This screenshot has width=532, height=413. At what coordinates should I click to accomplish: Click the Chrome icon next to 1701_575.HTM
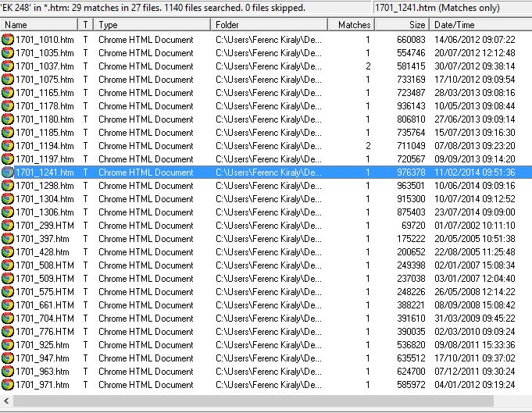(x=8, y=292)
